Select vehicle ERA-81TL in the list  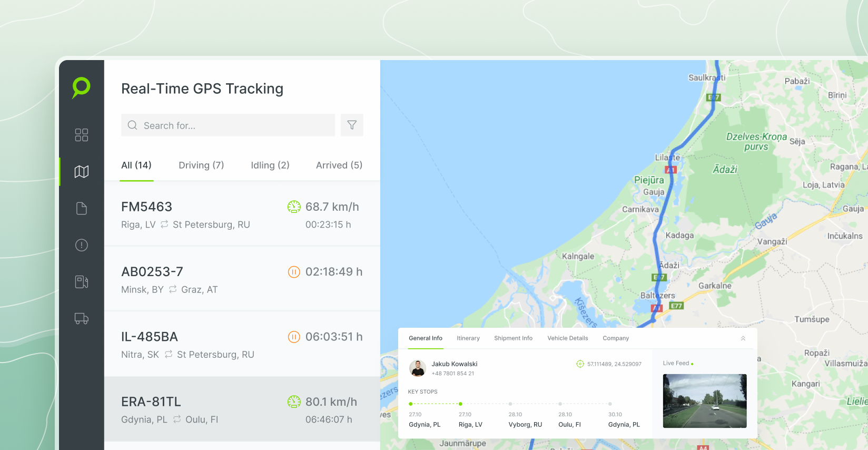[x=242, y=409]
